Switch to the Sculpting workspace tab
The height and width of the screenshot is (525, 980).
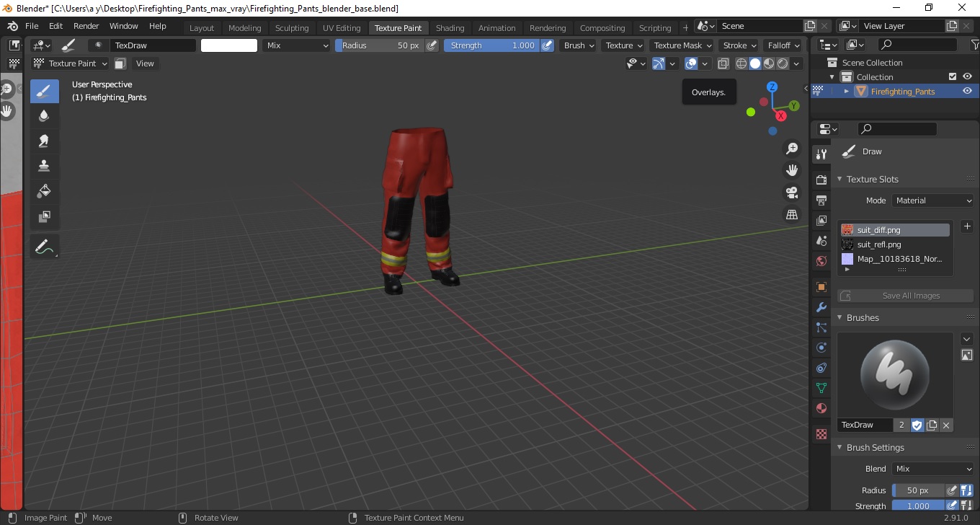click(292, 28)
